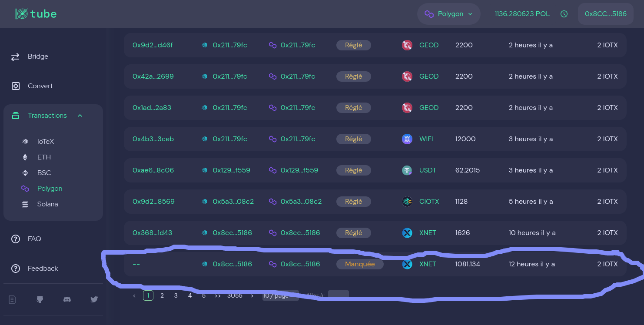Open the 10 / page size selector
Viewport: 644px width, 325px height.
280,295
